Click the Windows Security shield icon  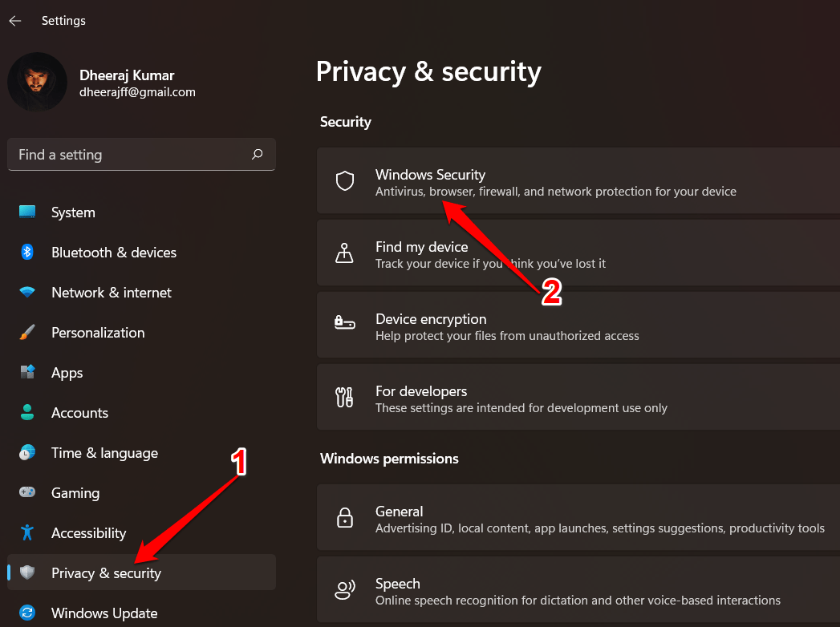[345, 181]
